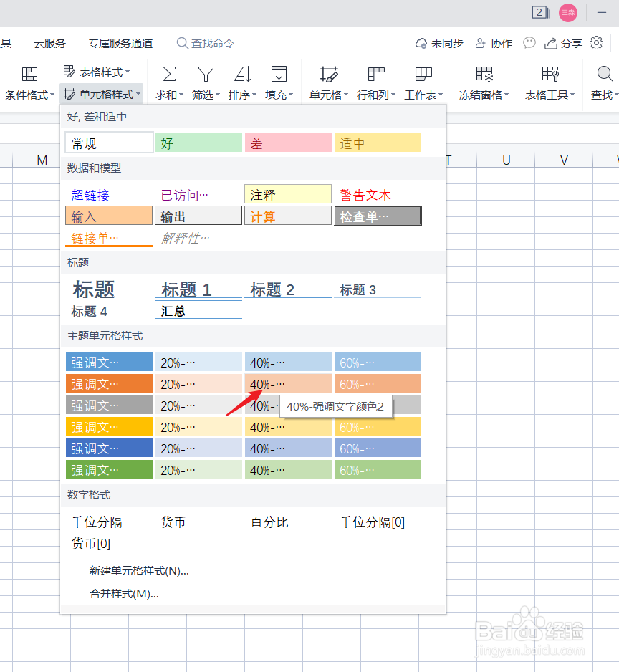Open the settings gear icon
The width and height of the screenshot is (619, 672).
tap(596, 43)
